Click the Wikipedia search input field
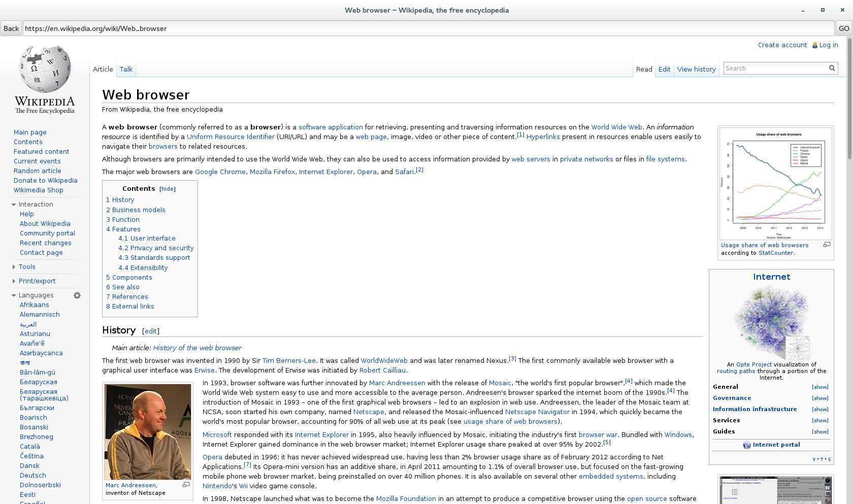The image size is (853, 504). coord(775,69)
